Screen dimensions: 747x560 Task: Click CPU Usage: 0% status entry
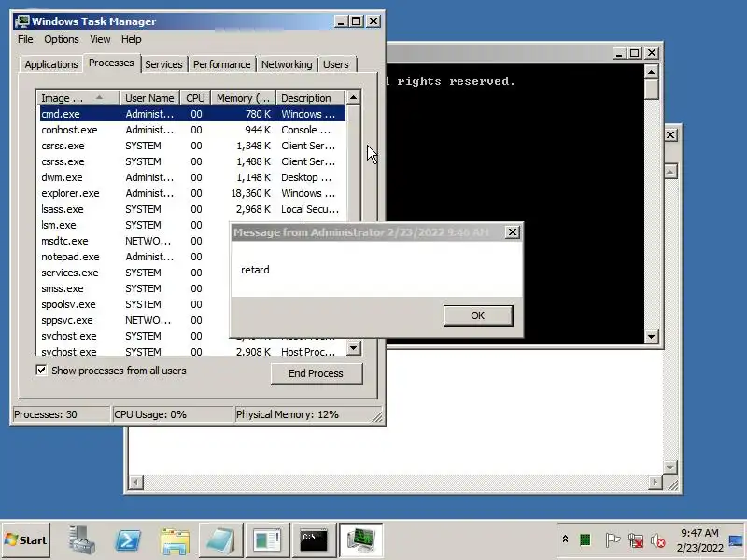pos(172,414)
